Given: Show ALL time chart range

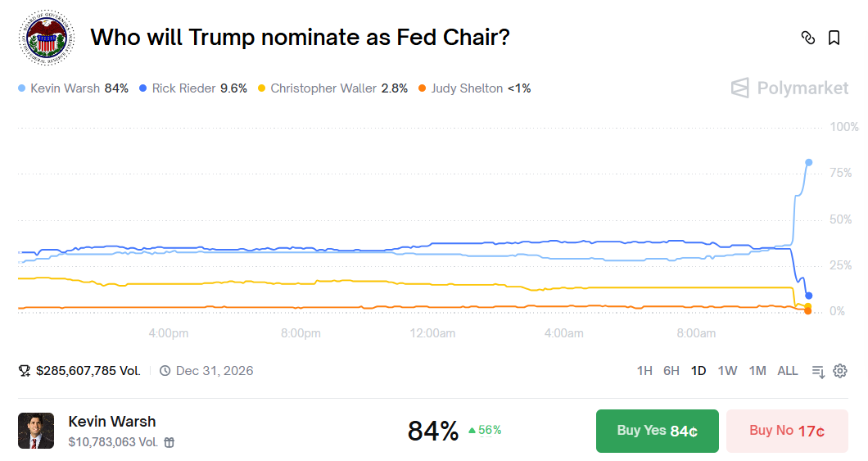Looking at the screenshot, I should (788, 371).
